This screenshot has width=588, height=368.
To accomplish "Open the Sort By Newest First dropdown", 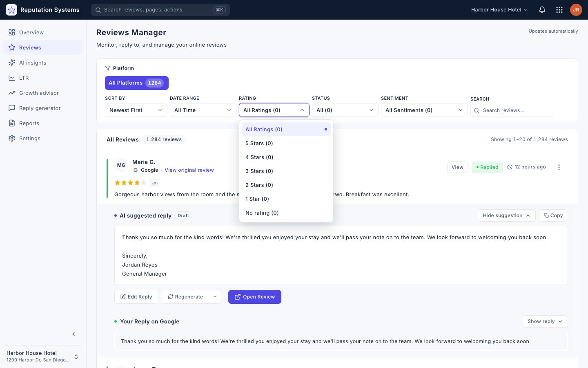I will pos(136,110).
